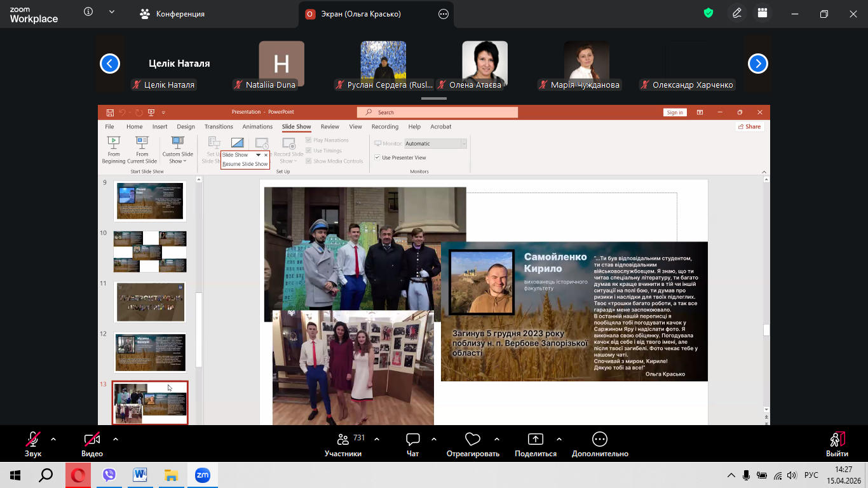Viewport: 868px width, 488px height.
Task: Click the Олена Атаєва participant video thumbnail
Action: pyautogui.click(x=485, y=64)
